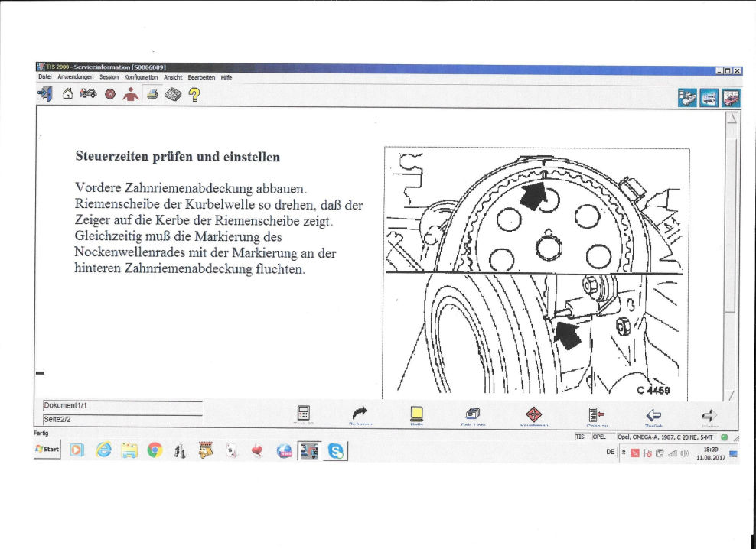
Task: Open the Datei menu
Action: click(45, 77)
